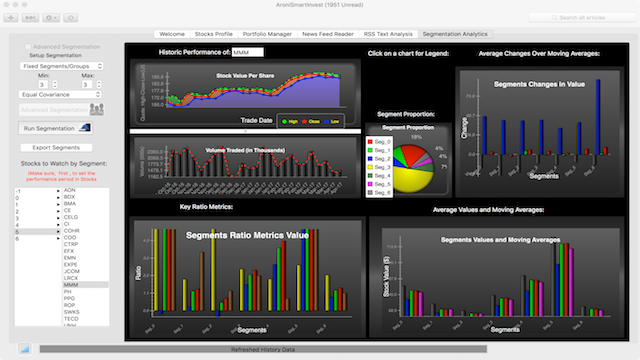Click the Volume Traded bar chart

point(245,167)
